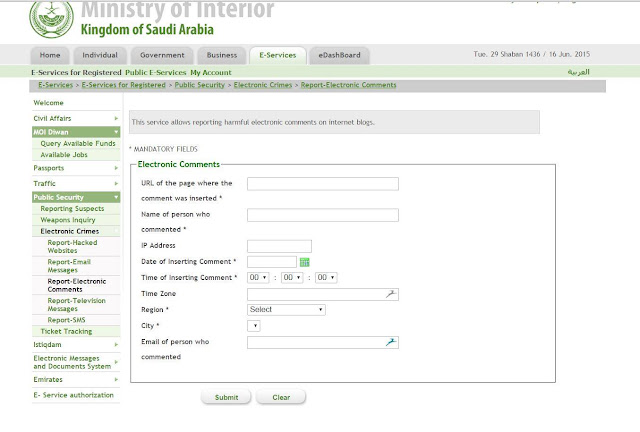This screenshot has width=640, height=432.
Task: Open Report-SMS in sidebar
Action: click(x=67, y=320)
